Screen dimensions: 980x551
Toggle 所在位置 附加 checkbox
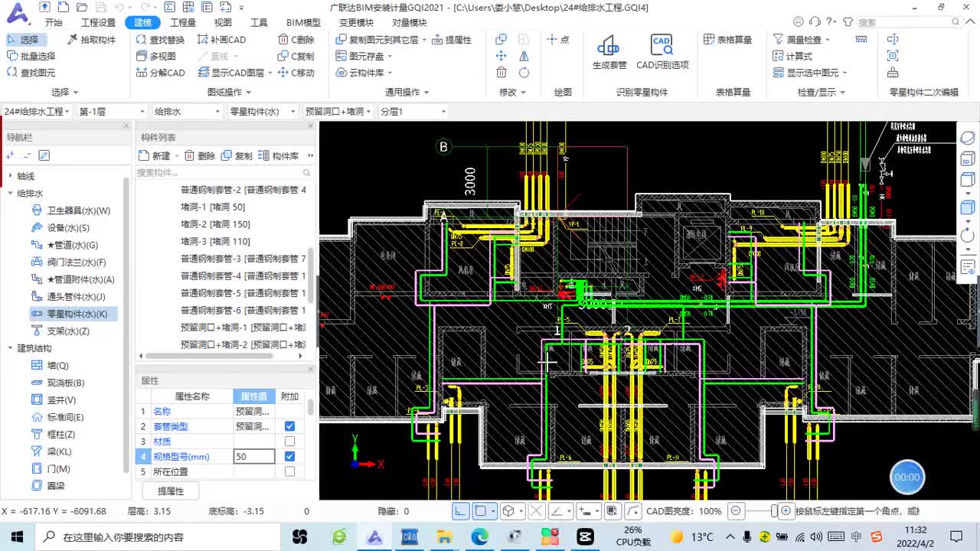[289, 471]
